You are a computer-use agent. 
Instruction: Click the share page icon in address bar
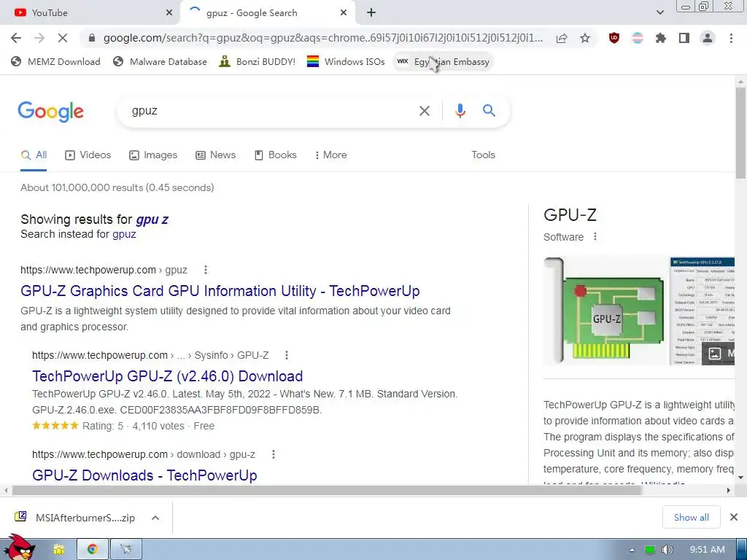[562, 38]
